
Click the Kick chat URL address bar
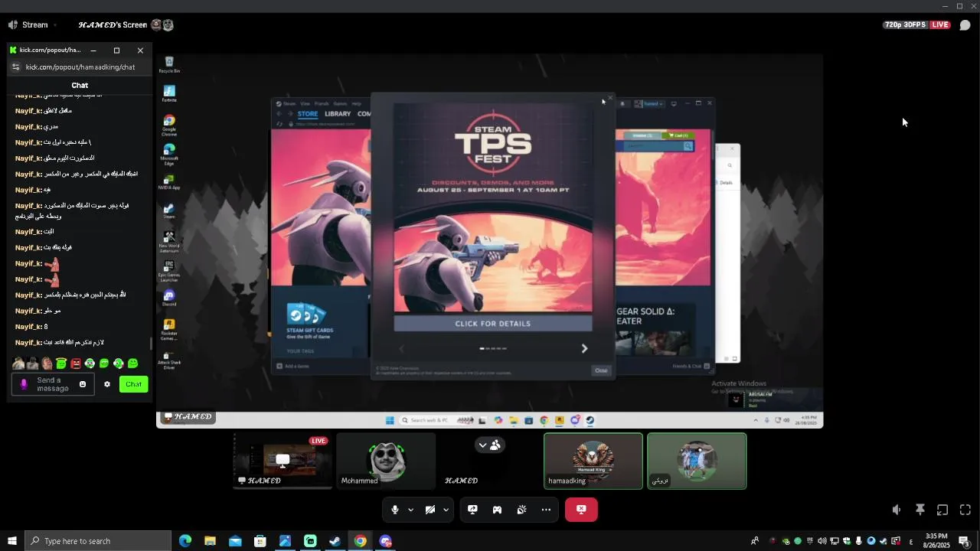(80, 67)
